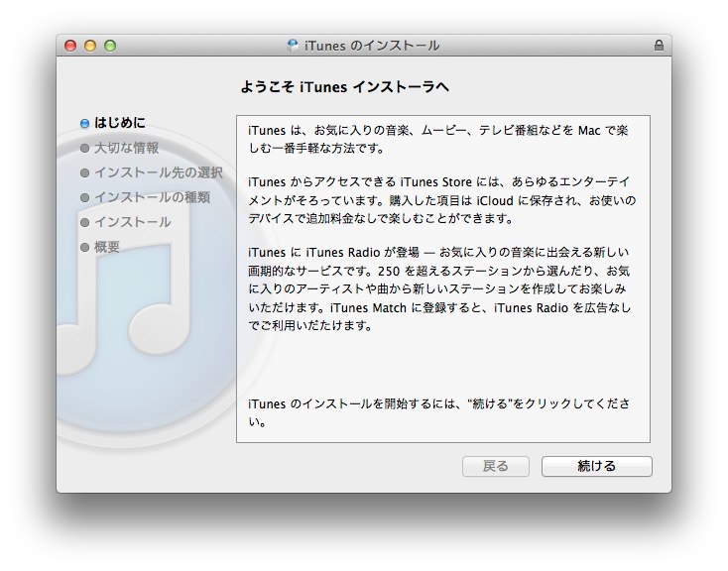Image resolution: width=728 pixels, height=571 pixels.
Task: Click the window title iTunes のインストール
Action: click(372, 46)
